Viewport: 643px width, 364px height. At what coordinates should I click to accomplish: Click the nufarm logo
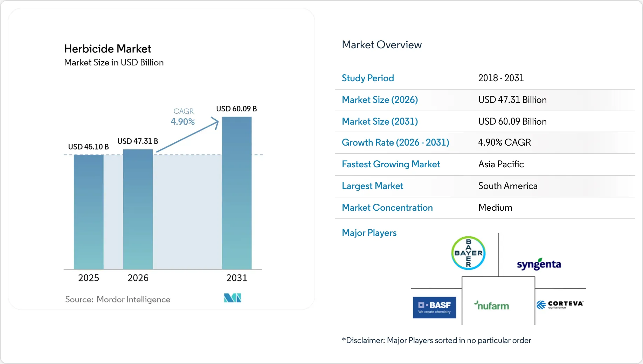(x=491, y=306)
